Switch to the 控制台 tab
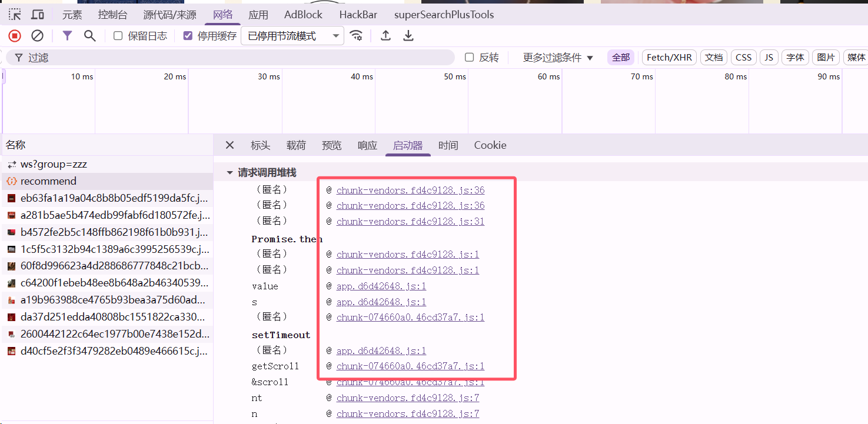The height and width of the screenshot is (424, 868). click(x=112, y=15)
